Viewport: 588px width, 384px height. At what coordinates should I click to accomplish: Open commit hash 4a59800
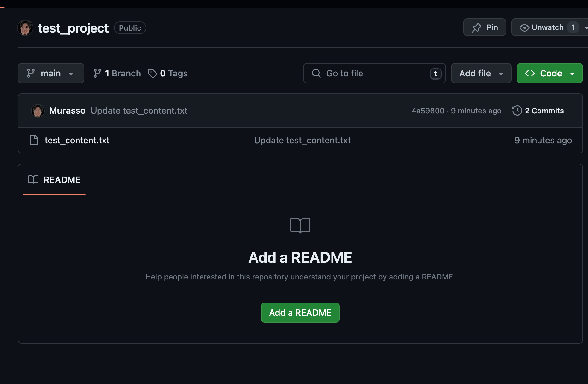428,111
